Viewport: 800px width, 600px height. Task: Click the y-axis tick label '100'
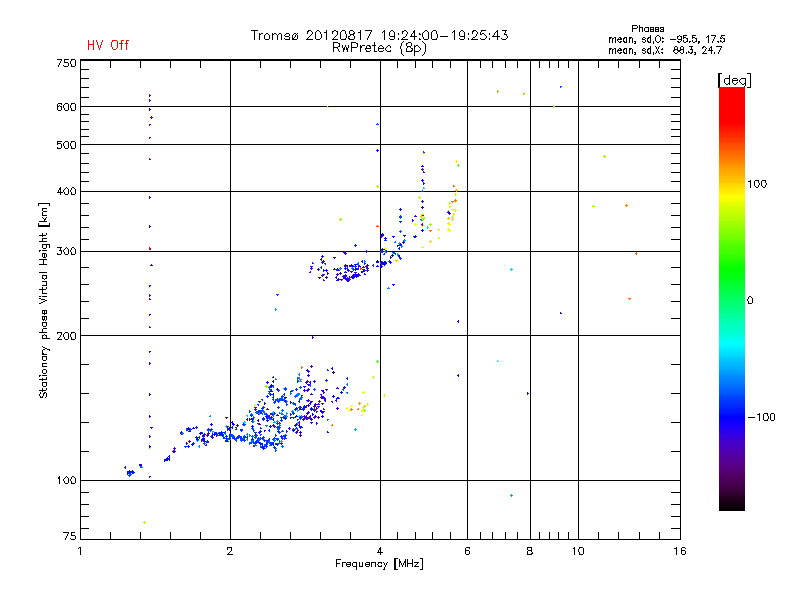(66, 480)
